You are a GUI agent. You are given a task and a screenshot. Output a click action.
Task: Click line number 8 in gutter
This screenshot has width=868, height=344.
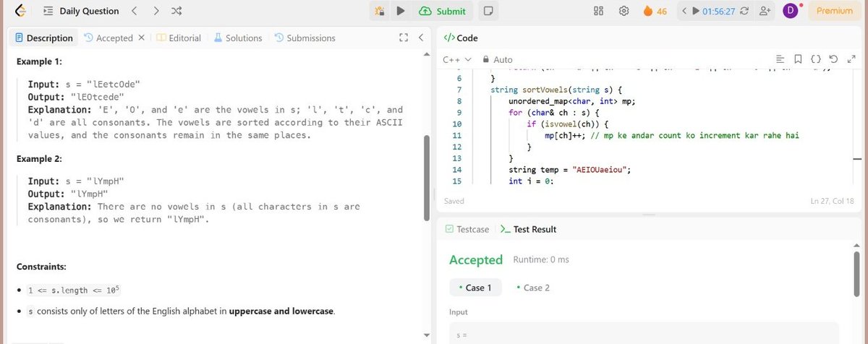[x=459, y=101]
